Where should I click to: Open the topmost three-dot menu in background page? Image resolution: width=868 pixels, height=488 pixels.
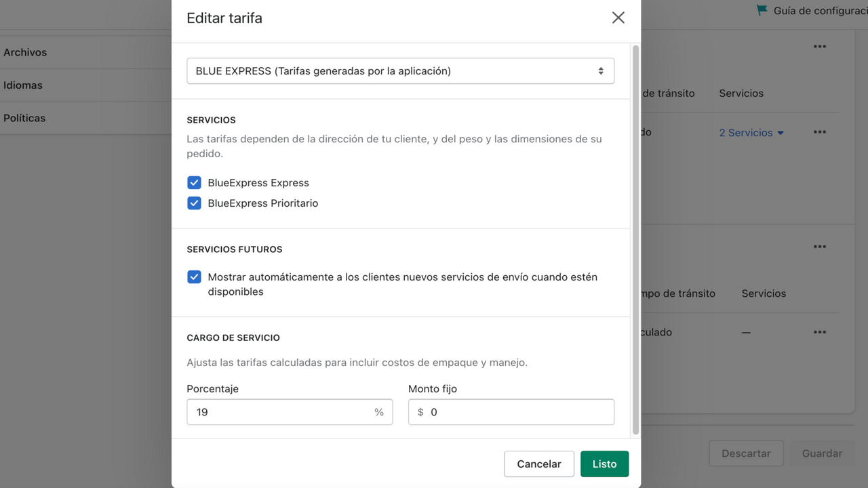click(x=820, y=47)
